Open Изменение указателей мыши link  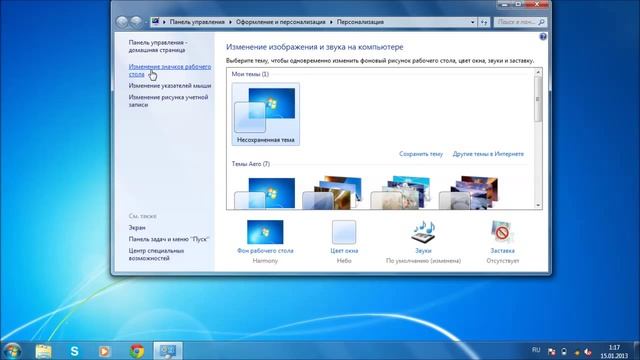[x=170, y=86]
